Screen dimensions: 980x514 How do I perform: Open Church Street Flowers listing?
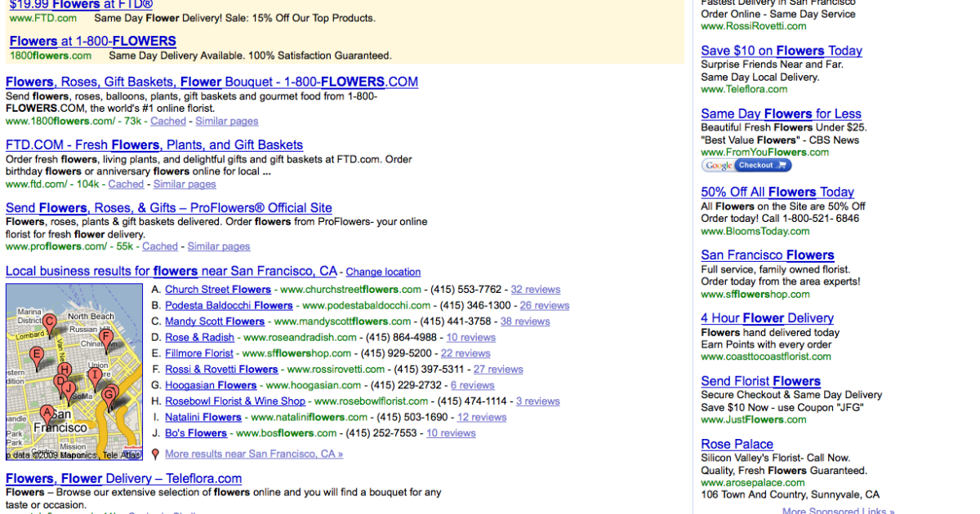[x=218, y=290]
